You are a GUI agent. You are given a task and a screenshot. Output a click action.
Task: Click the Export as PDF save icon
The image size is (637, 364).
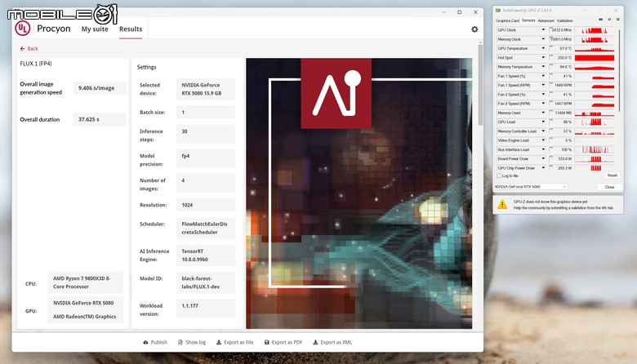[x=266, y=343]
